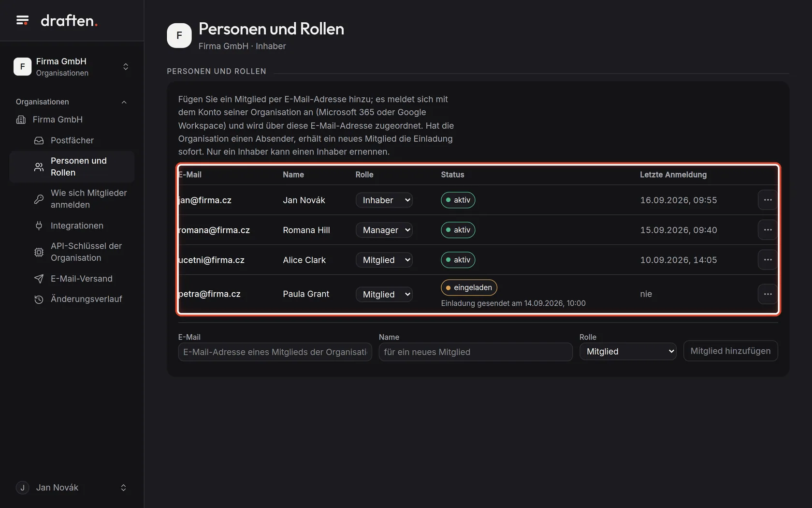812x508 pixels.
Task: Open more actions for petra@firma.cz row
Action: pyautogui.click(x=768, y=294)
